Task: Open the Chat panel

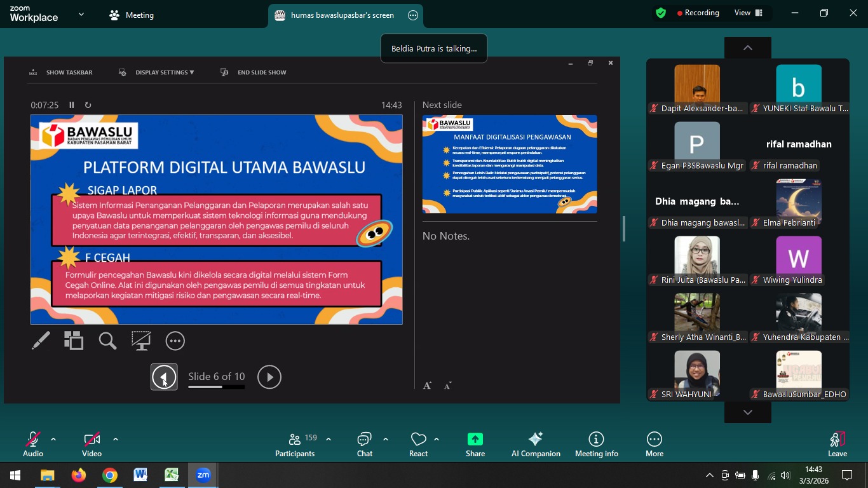Action: (364, 444)
